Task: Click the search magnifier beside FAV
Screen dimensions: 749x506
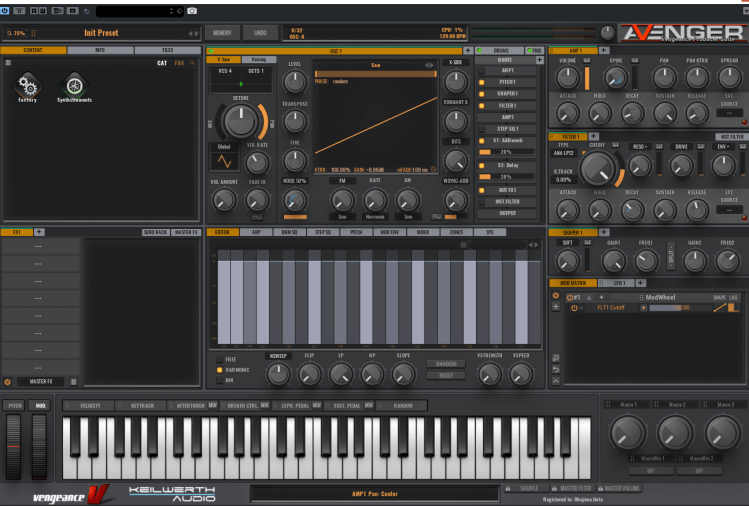Action: click(x=193, y=62)
